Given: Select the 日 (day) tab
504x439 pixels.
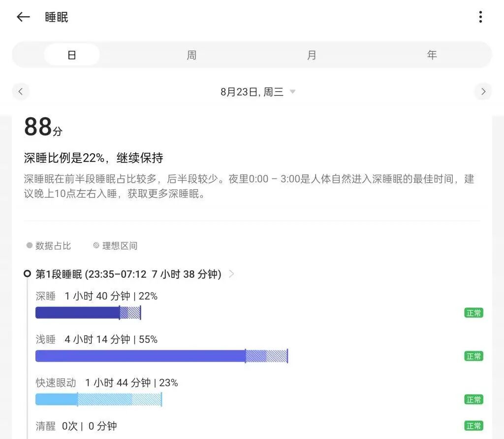Looking at the screenshot, I should 72,55.
